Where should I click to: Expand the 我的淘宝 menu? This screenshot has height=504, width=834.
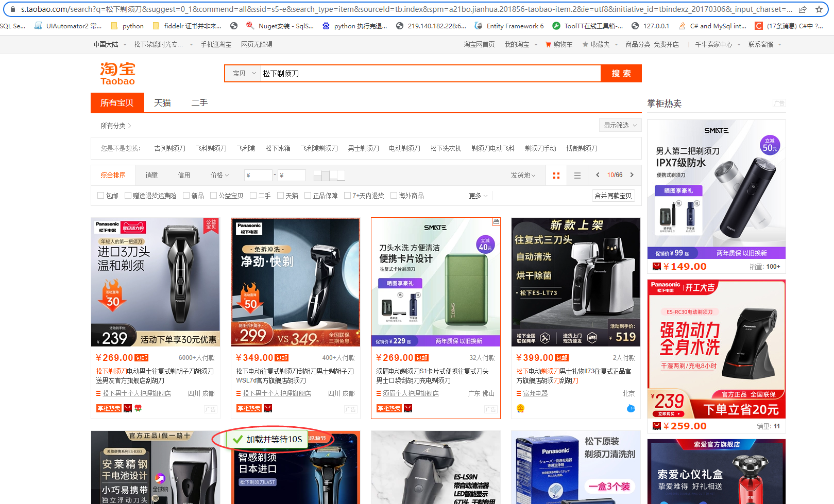521,45
